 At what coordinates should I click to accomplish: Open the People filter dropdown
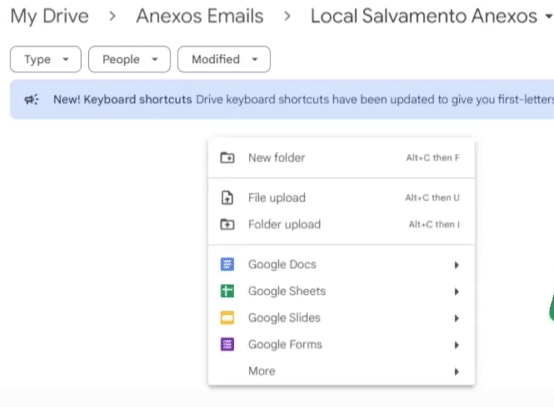pyautogui.click(x=129, y=59)
